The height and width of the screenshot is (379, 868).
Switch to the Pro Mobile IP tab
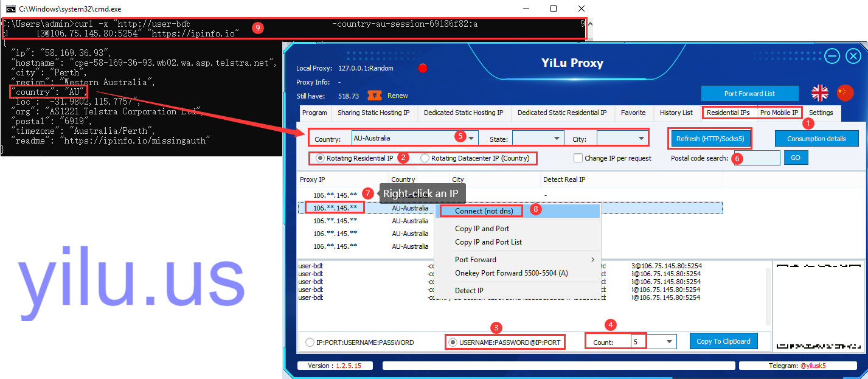(779, 113)
